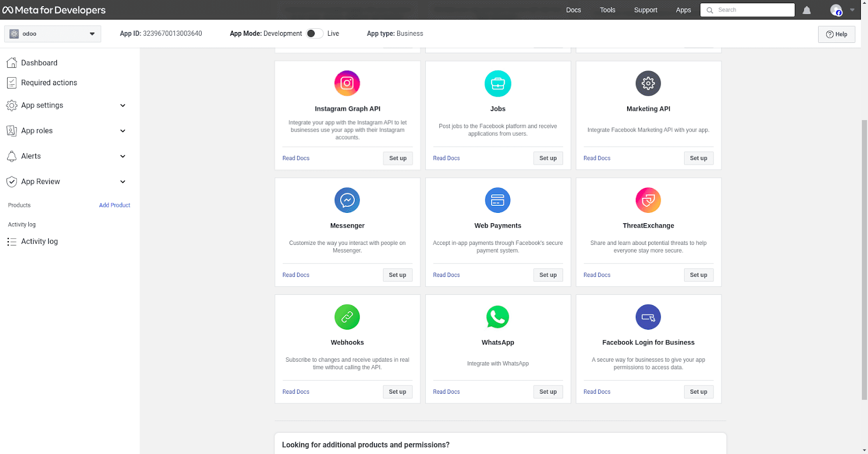Expand the App roles section
The height and width of the screenshot is (454, 868).
coord(123,131)
